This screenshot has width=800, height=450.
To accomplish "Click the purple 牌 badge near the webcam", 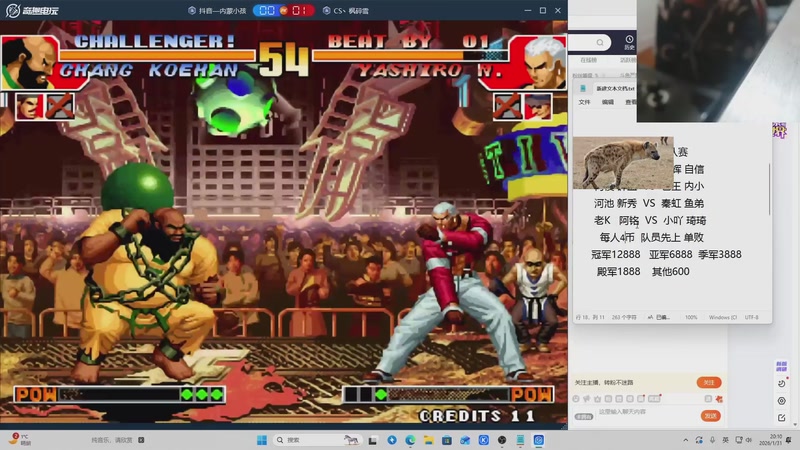I will [779, 130].
